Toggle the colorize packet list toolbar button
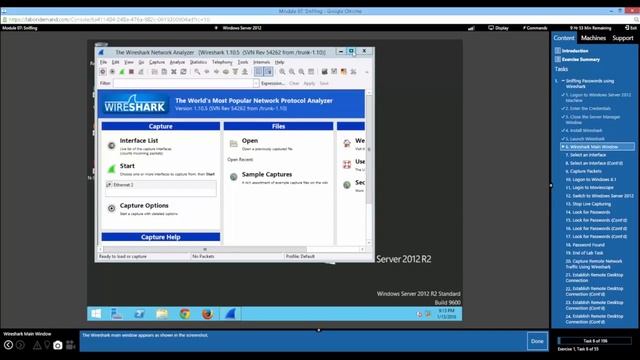This screenshot has height=360, width=640. (x=259, y=72)
